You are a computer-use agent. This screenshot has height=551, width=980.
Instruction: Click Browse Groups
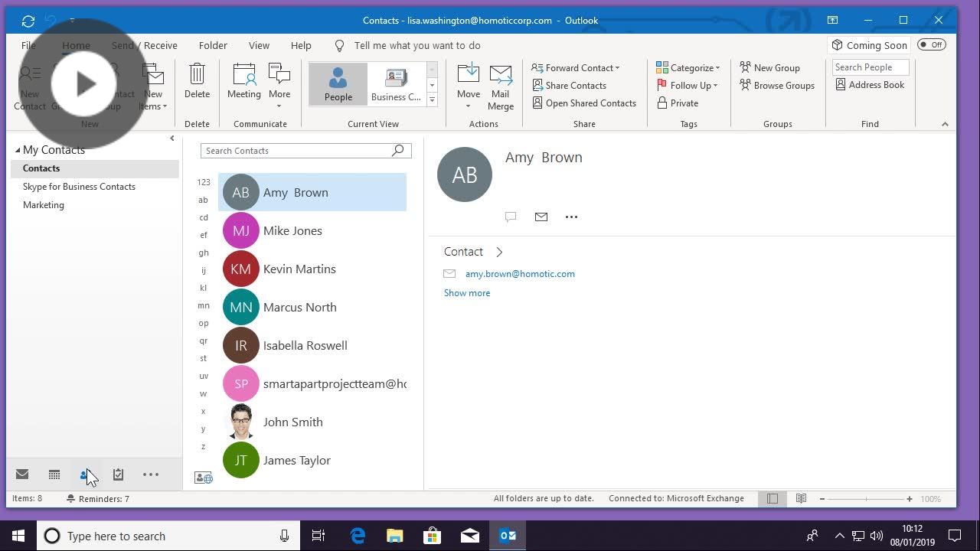point(776,85)
